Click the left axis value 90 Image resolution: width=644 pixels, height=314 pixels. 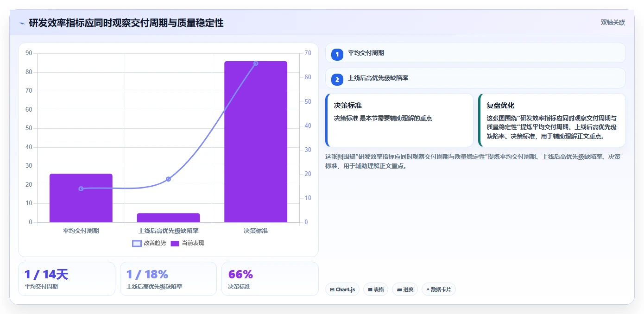[29, 53]
